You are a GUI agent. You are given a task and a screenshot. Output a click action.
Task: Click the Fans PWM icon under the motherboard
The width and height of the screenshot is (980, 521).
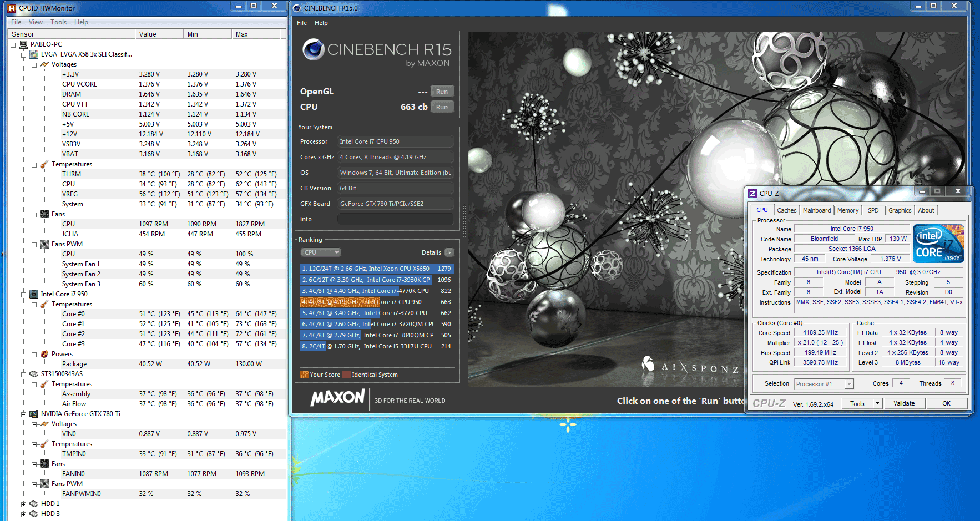pyautogui.click(x=44, y=244)
